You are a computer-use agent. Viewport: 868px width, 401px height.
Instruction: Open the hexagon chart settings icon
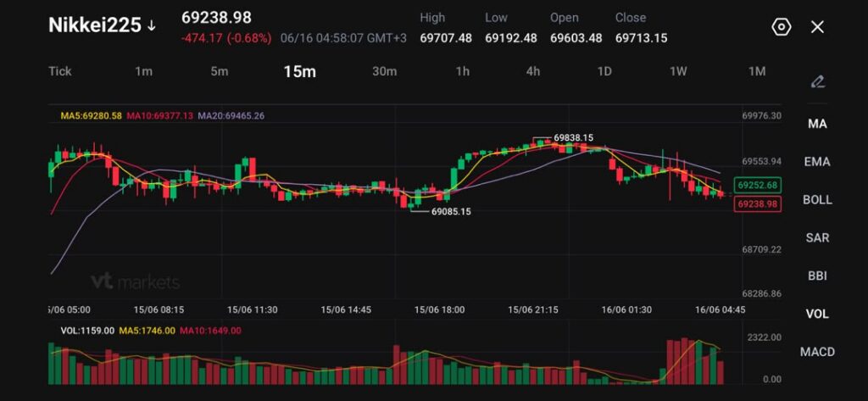(781, 26)
